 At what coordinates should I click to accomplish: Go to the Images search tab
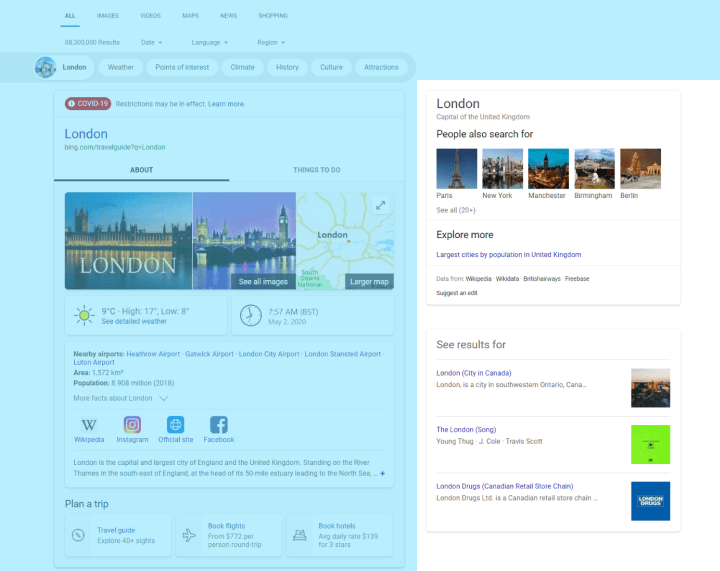point(107,16)
